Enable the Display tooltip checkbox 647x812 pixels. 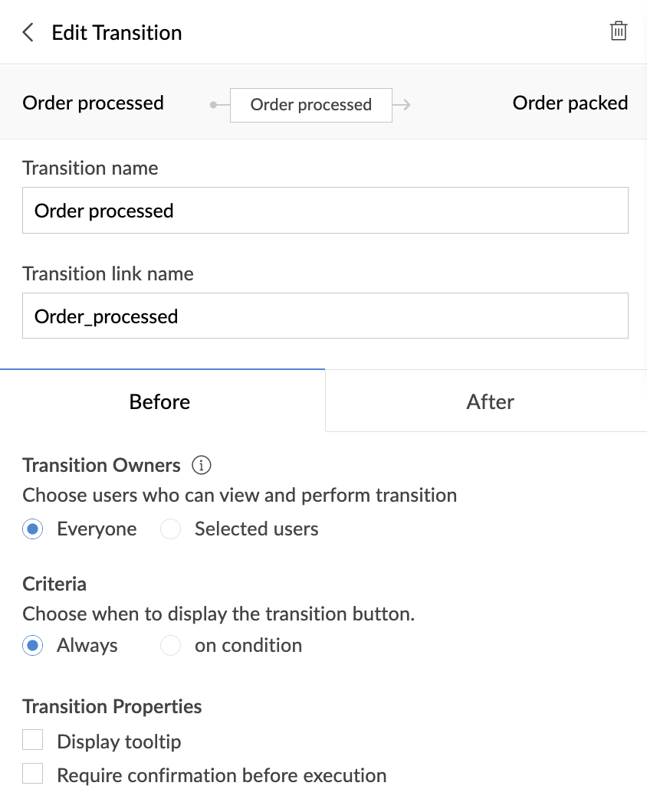point(33,741)
